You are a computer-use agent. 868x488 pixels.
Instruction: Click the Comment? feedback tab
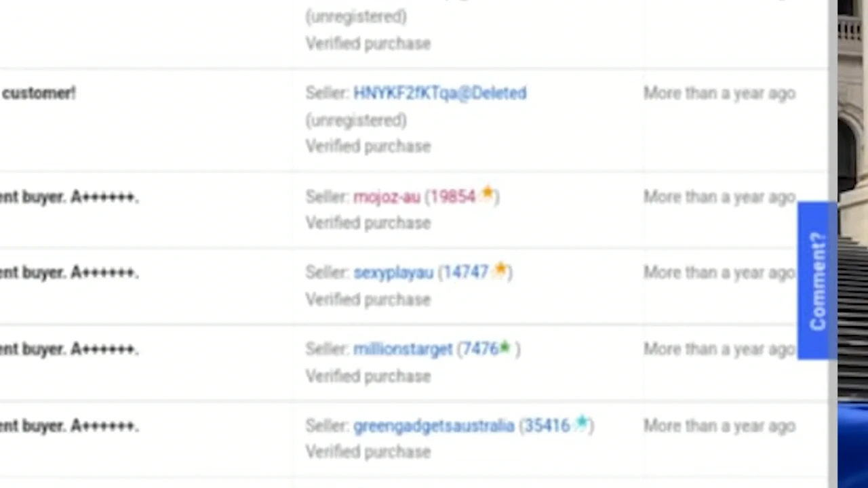(x=816, y=281)
